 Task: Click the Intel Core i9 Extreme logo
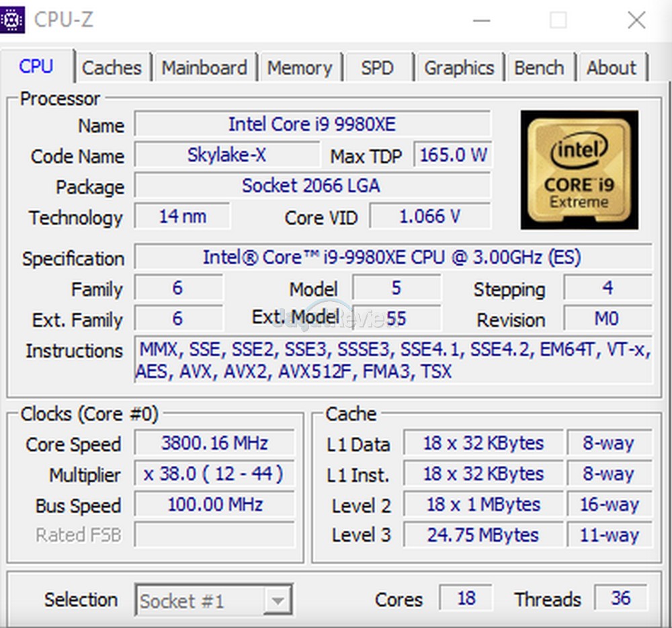click(579, 169)
